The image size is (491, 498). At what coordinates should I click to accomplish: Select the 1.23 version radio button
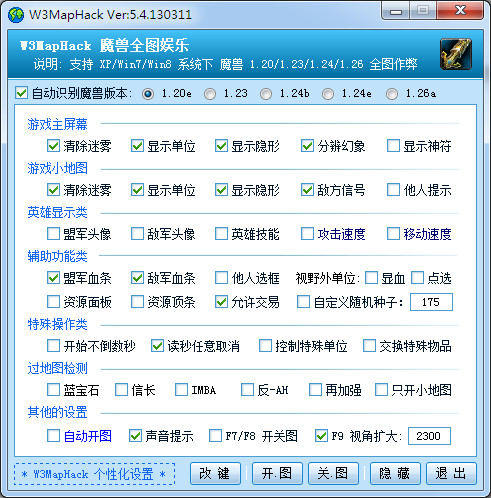(210, 94)
